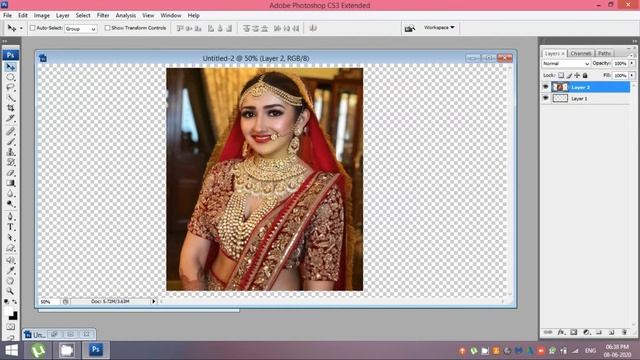Image resolution: width=640 pixels, height=360 pixels.
Task: Select the History Brush tool
Action: point(11,162)
